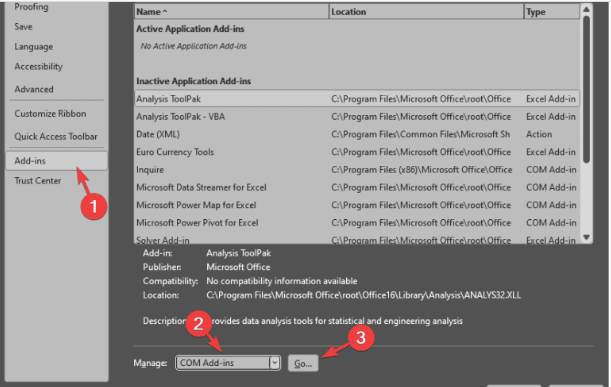Select the Add-ins category

57,161
